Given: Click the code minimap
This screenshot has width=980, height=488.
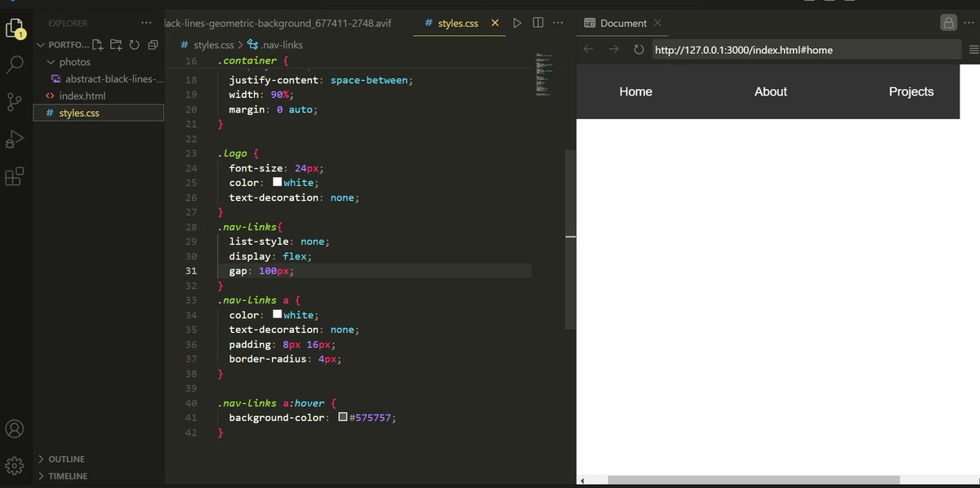Looking at the screenshot, I should pyautogui.click(x=546, y=75).
